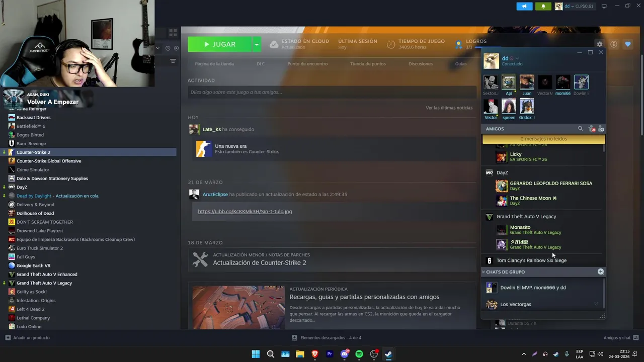644x362 pixels.
Task: Collapse the CHATS DE GRUPO section
Action: tap(505, 272)
